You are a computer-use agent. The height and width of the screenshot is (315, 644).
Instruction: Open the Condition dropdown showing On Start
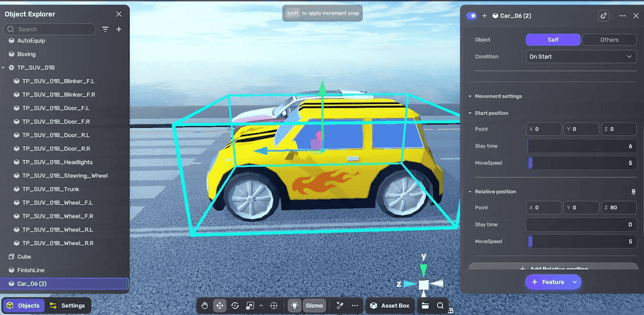click(x=581, y=57)
